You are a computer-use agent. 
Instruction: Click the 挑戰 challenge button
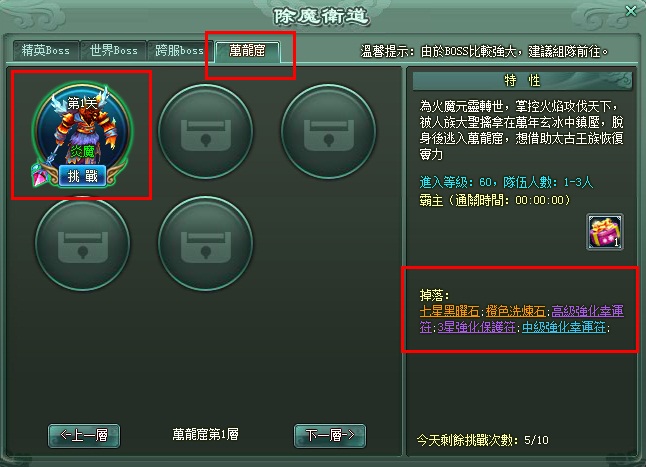pos(82,176)
